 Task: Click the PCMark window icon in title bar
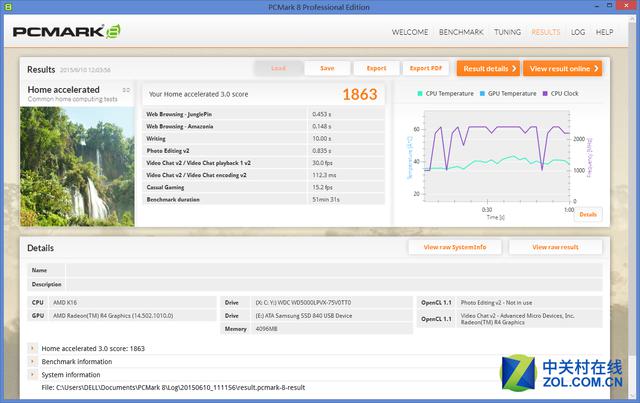[8, 7]
